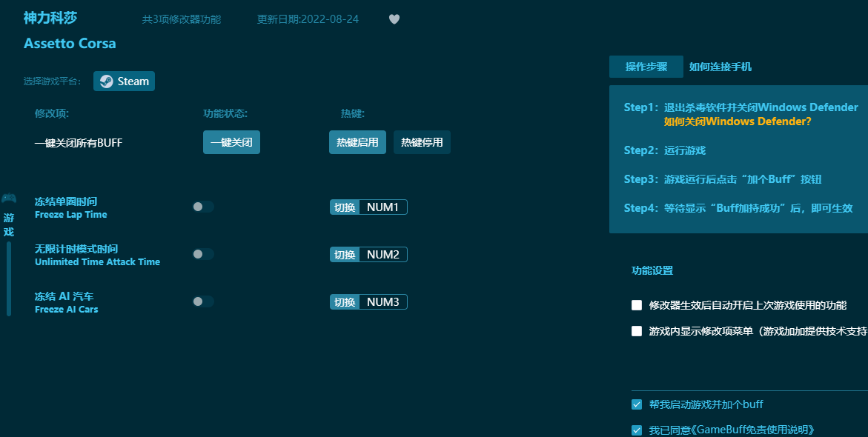This screenshot has height=437, width=868.
Task: Click 切换 label beside NUM2
Action: [x=345, y=255]
